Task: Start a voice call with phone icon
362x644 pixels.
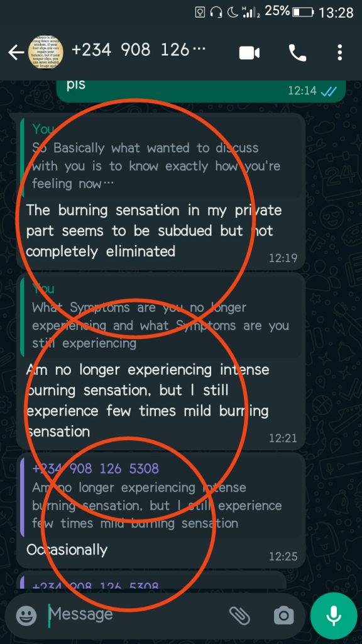Action: 297,53
